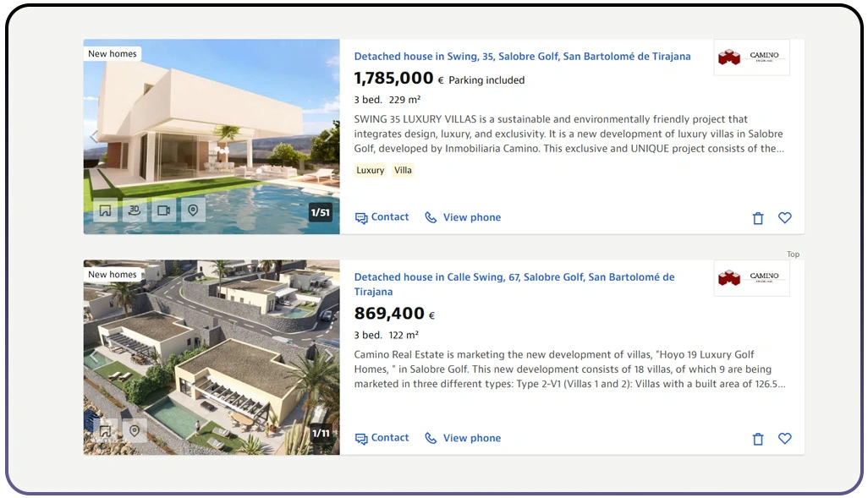Open floor plan for Calle Swing 67 house
This screenshot has width=868, height=498.
105,431
